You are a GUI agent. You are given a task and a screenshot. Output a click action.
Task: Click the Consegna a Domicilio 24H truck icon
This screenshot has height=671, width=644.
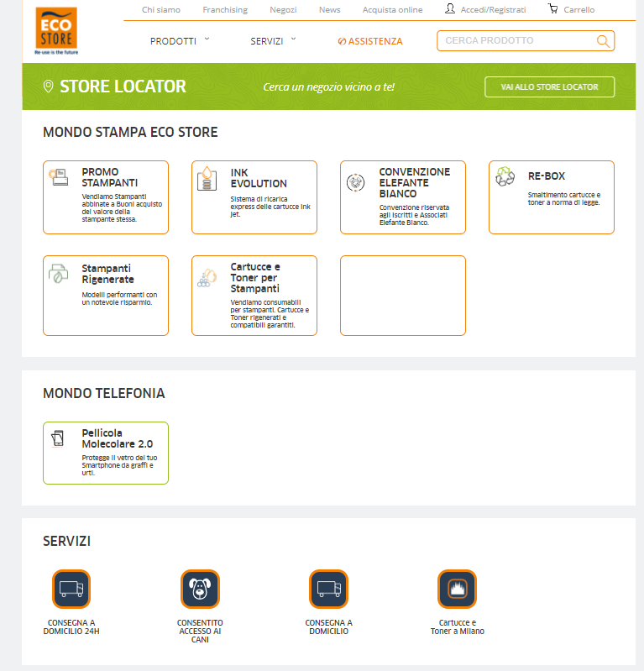(71, 589)
